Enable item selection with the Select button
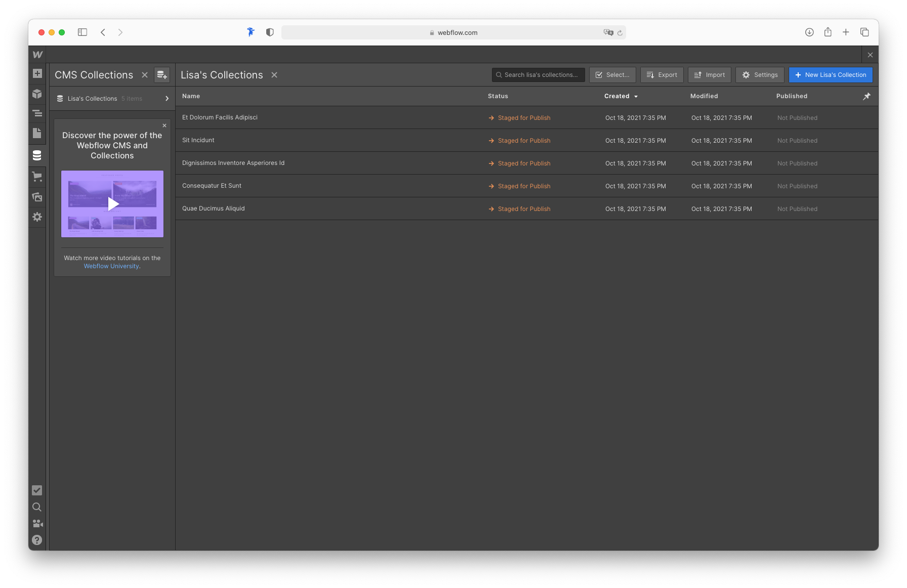The image size is (907, 588). point(612,74)
